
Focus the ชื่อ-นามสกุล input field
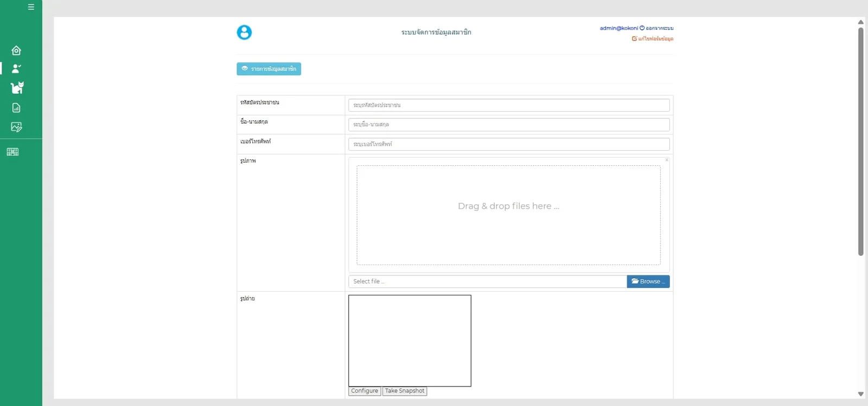509,125
